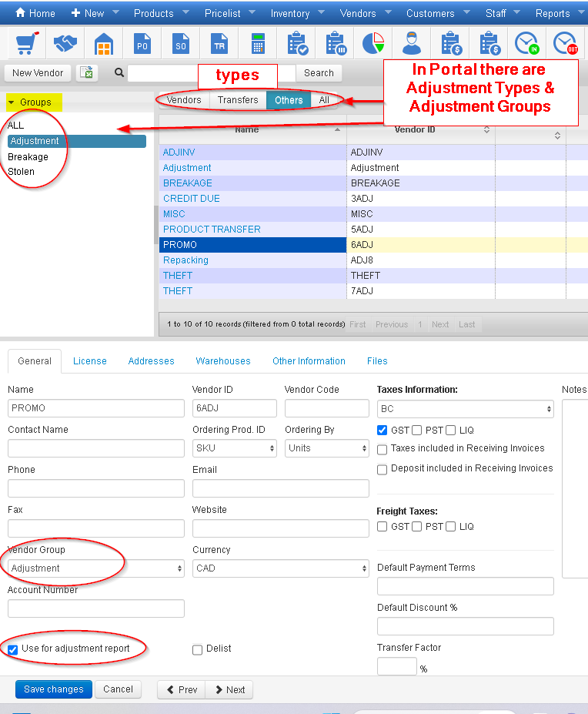This screenshot has width=588, height=714.
Task: Select the Breakage group
Action: (x=28, y=157)
